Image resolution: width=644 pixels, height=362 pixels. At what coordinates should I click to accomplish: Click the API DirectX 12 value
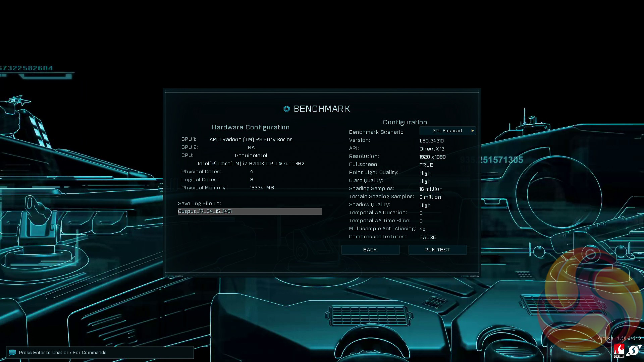[432, 149]
